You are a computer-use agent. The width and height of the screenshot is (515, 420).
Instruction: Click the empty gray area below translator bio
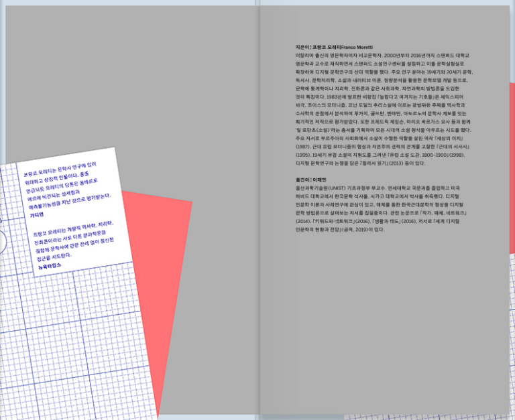[x=382, y=322]
